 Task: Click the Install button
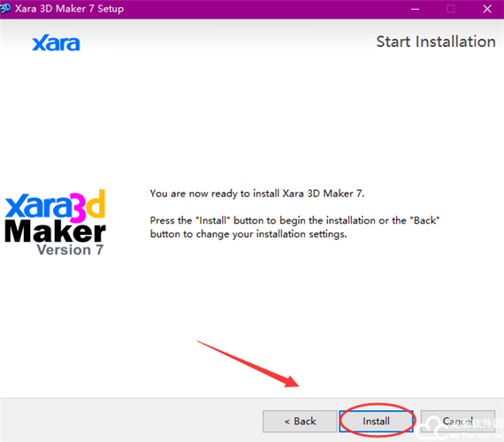coord(376,421)
